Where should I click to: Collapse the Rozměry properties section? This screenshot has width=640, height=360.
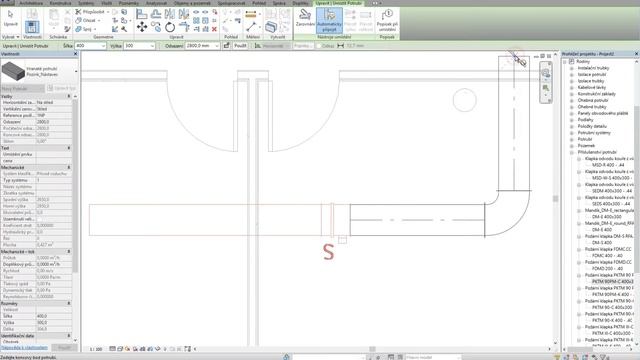click(x=69, y=303)
